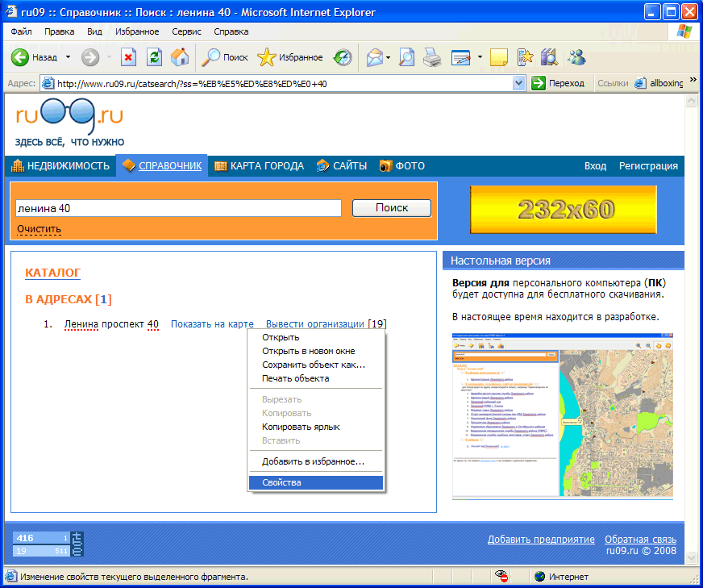Image resolution: width=703 pixels, height=588 pixels.
Task: Go to the Home page icon
Action: coord(180,57)
